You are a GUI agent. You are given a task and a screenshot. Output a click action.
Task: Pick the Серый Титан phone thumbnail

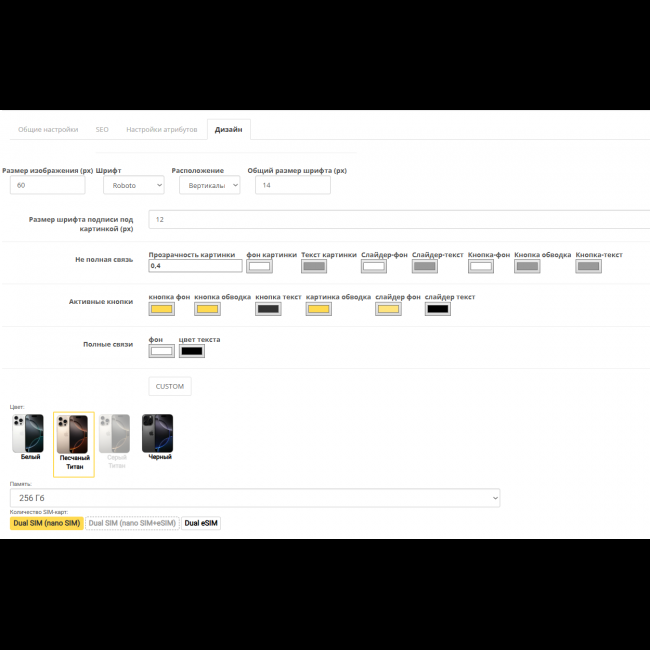click(116, 433)
